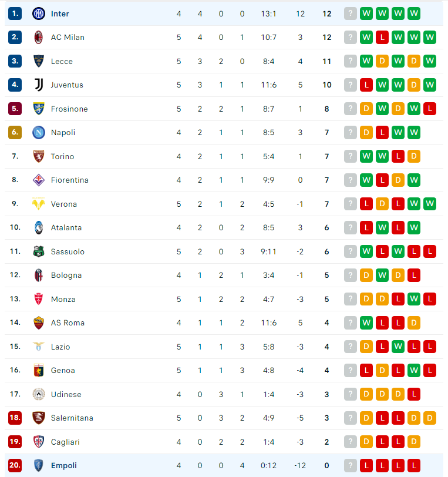
Task: Click AC Milan's red L form badge
Action: click(382, 38)
